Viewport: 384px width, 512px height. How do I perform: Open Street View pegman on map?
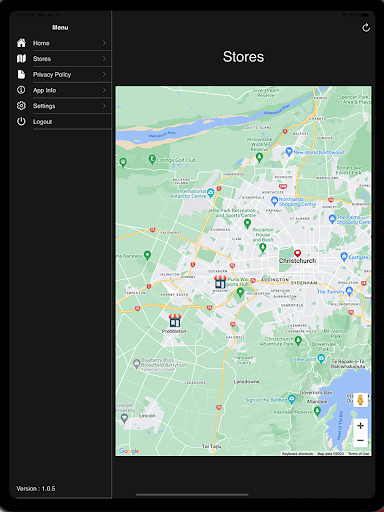tap(360, 400)
